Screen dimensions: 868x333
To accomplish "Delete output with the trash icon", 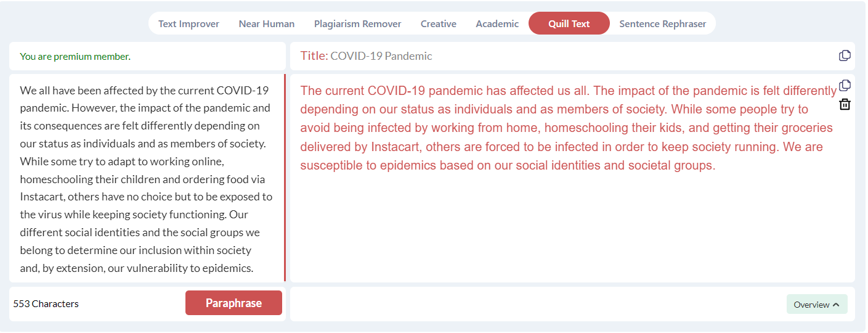I will tap(845, 104).
